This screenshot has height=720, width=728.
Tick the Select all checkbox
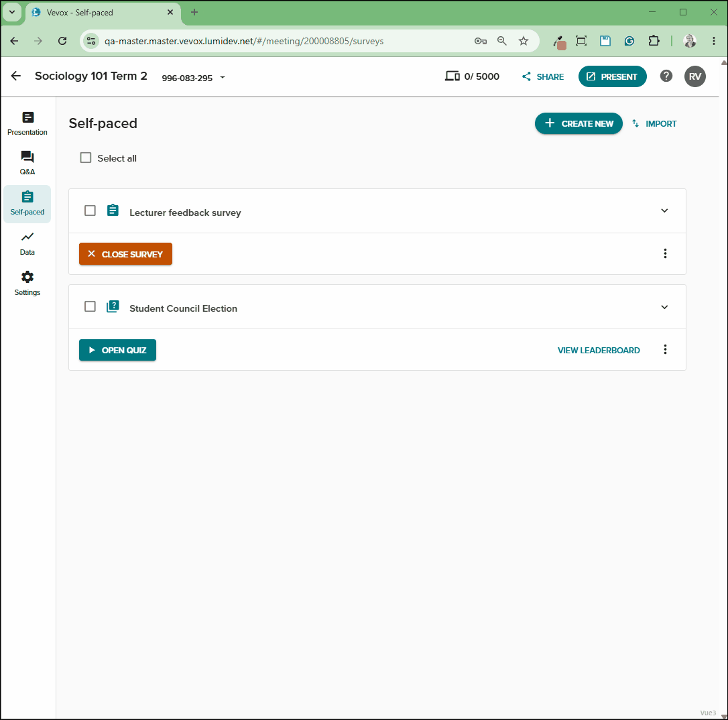85,158
